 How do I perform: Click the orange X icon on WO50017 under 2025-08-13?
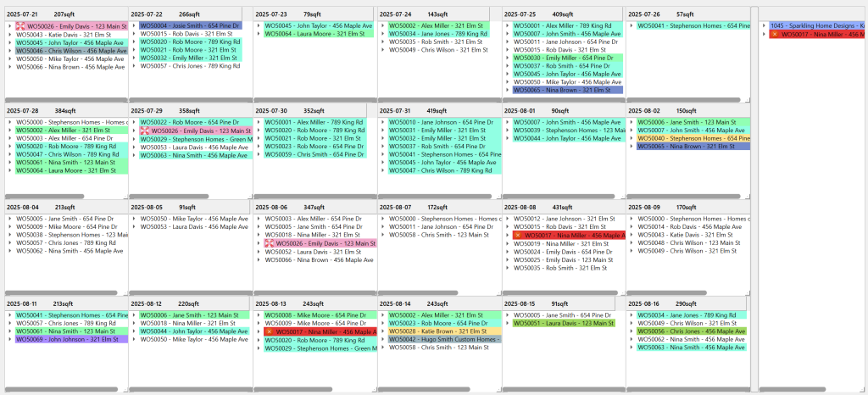coord(270,332)
